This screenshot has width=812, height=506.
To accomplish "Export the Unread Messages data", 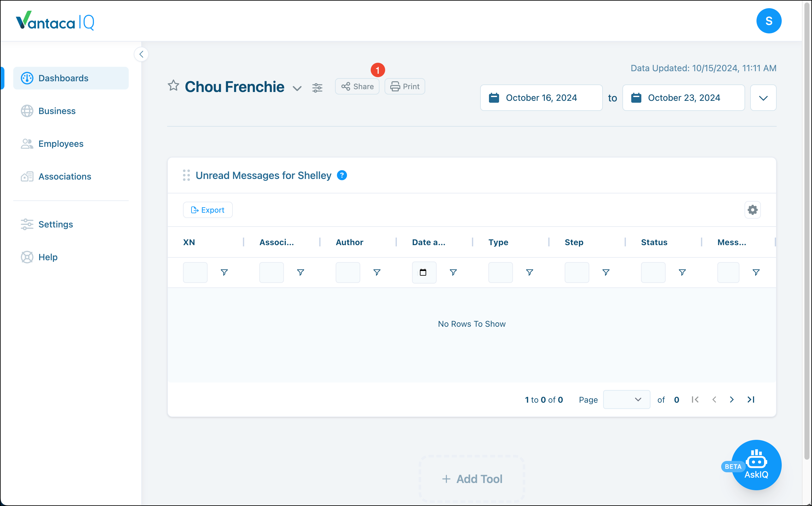I will (x=208, y=210).
